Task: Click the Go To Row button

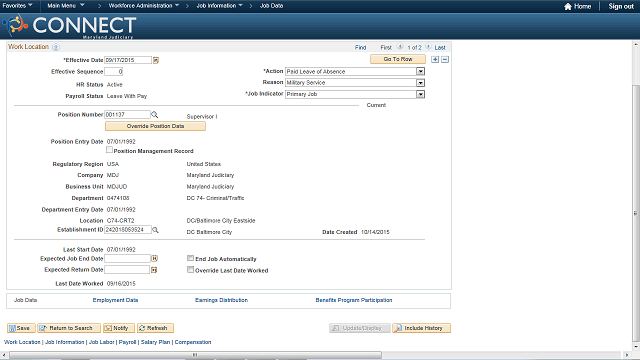Action: point(398,59)
